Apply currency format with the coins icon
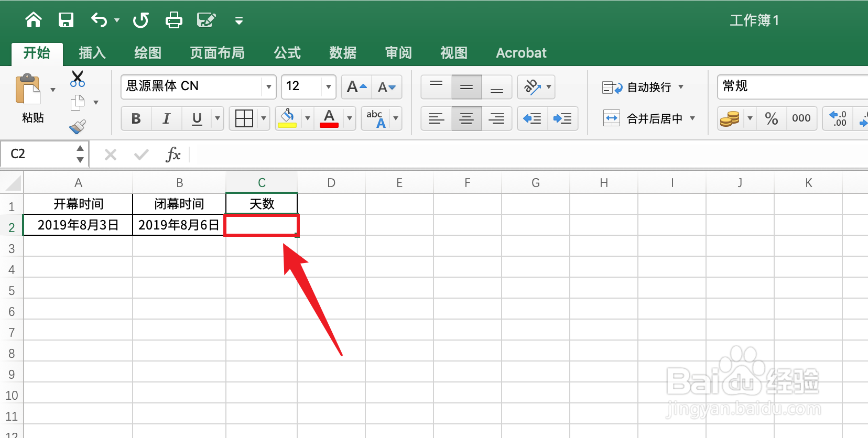Viewport: 868px width, 438px height. (x=730, y=119)
